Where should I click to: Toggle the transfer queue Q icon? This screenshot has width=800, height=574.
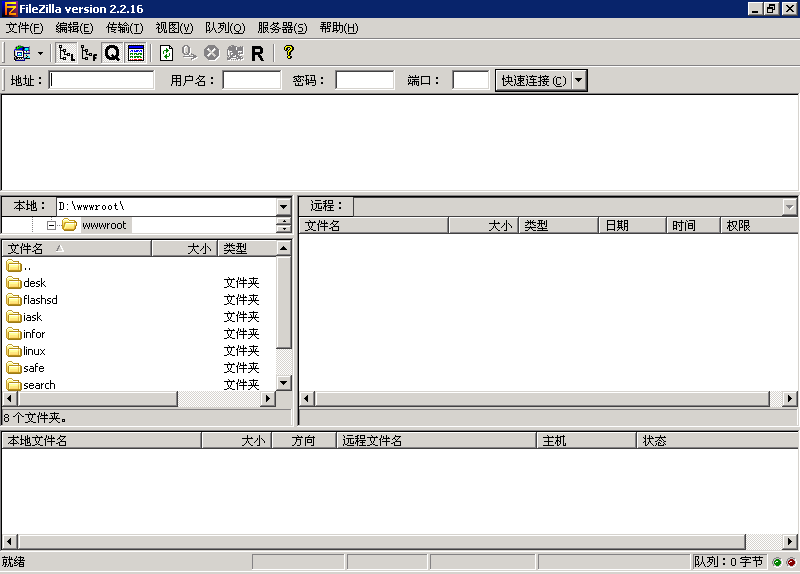point(112,53)
